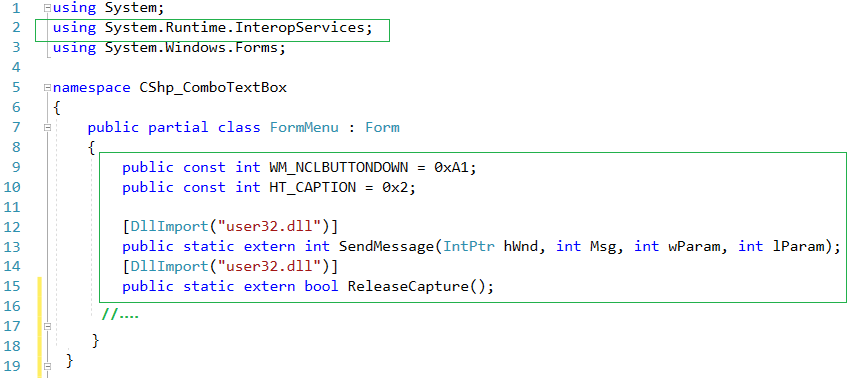Click the HT_CAPTION constant name
Viewport: 854px width, 378px height.
point(313,187)
